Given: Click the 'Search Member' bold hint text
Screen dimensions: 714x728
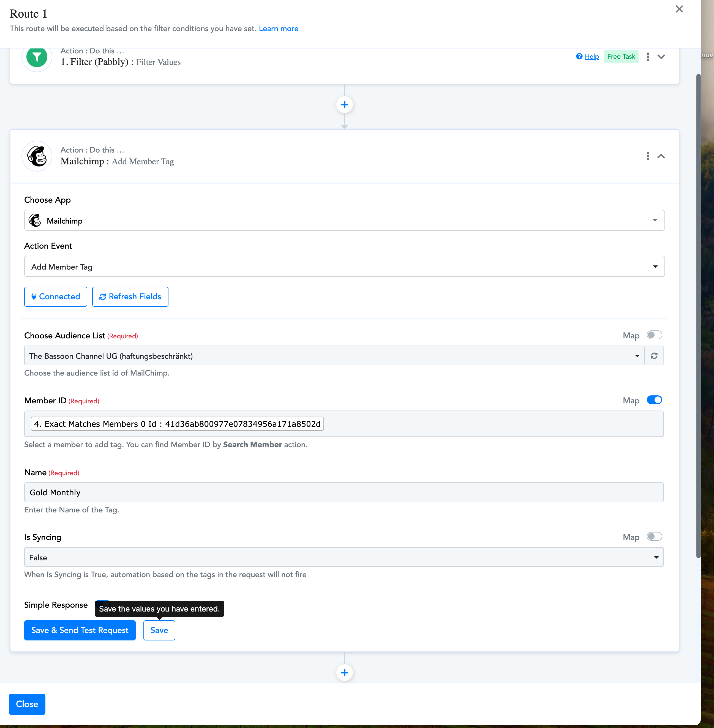Looking at the screenshot, I should [252, 444].
